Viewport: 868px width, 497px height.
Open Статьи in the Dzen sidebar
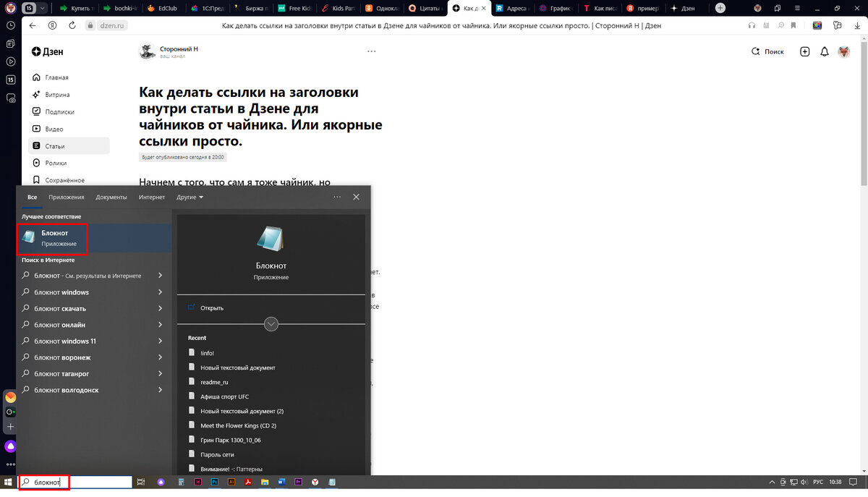[69, 146]
